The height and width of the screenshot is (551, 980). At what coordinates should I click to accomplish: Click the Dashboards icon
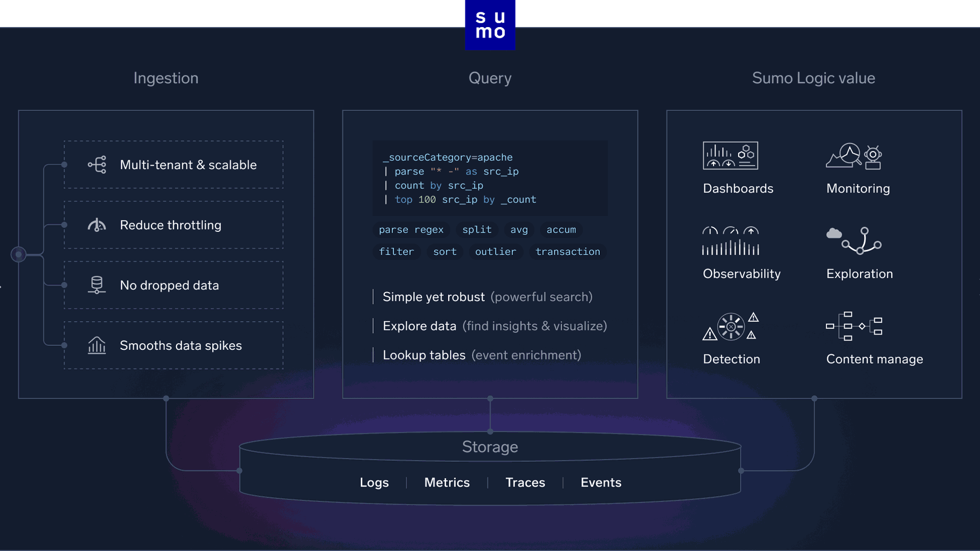tap(730, 155)
